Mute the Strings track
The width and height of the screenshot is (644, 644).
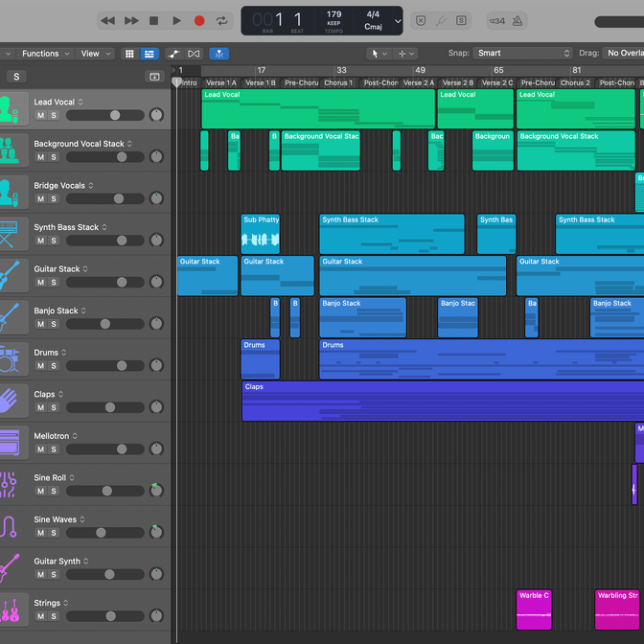pyautogui.click(x=40, y=616)
